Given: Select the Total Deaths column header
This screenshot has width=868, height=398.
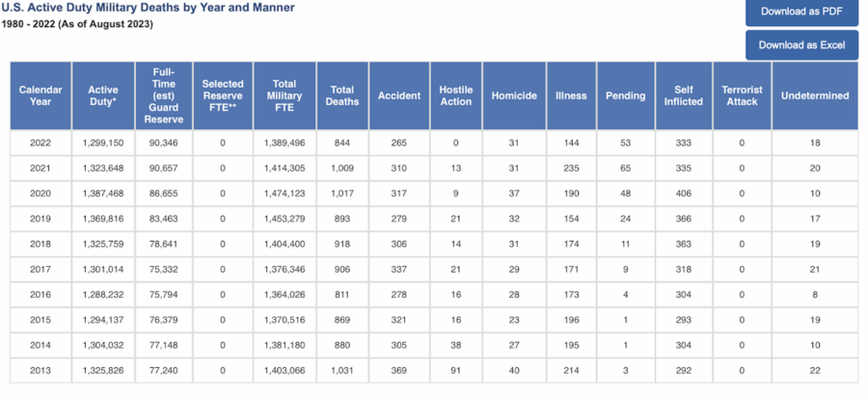Looking at the screenshot, I should (x=341, y=96).
